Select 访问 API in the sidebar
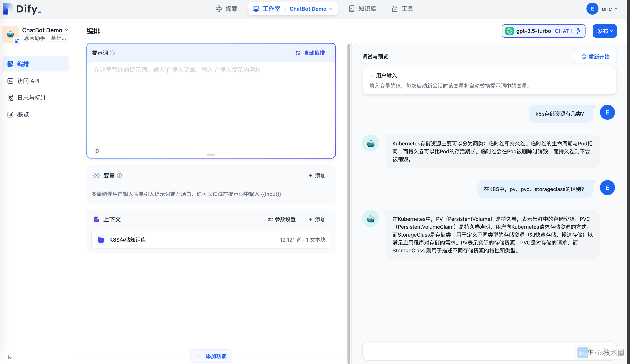Image resolution: width=630 pixels, height=364 pixels. (35, 81)
